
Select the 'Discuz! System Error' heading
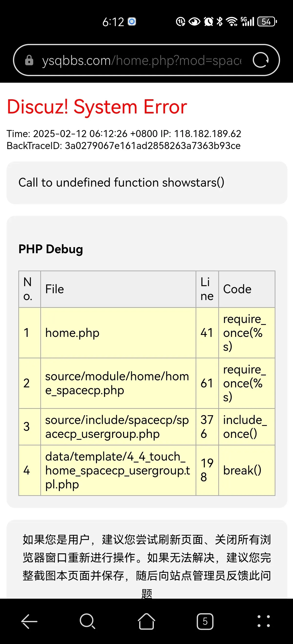click(x=97, y=107)
